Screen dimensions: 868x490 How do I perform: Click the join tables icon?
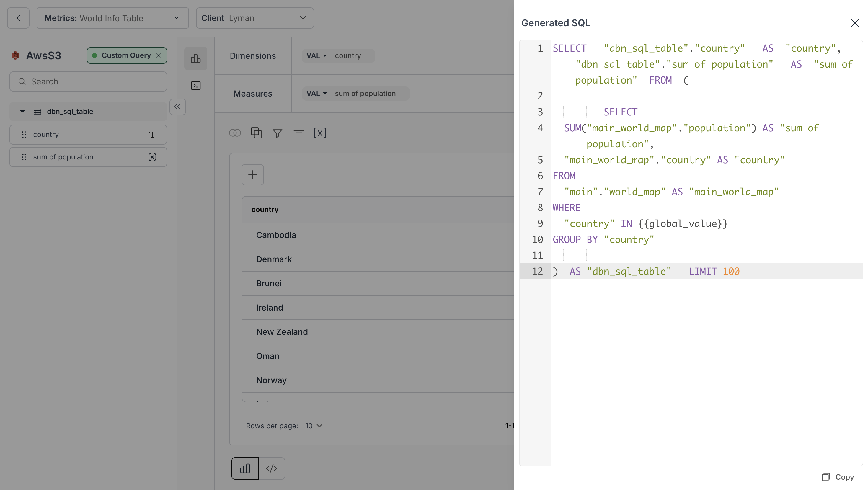point(235,133)
